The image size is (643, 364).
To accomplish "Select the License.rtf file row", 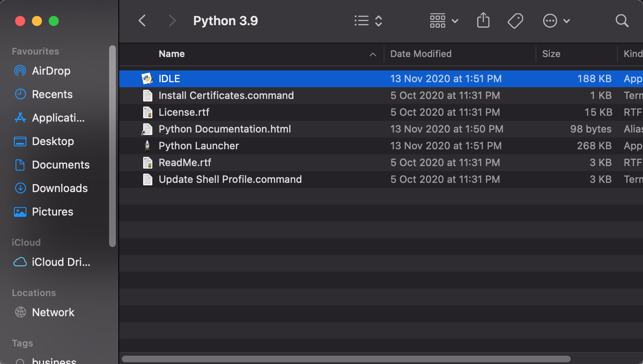I will 184,112.
